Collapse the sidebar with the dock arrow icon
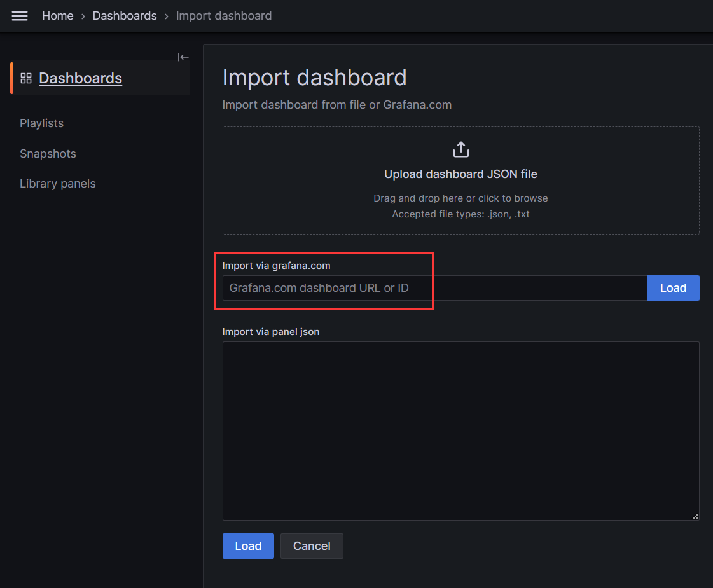This screenshot has width=713, height=588. (183, 57)
